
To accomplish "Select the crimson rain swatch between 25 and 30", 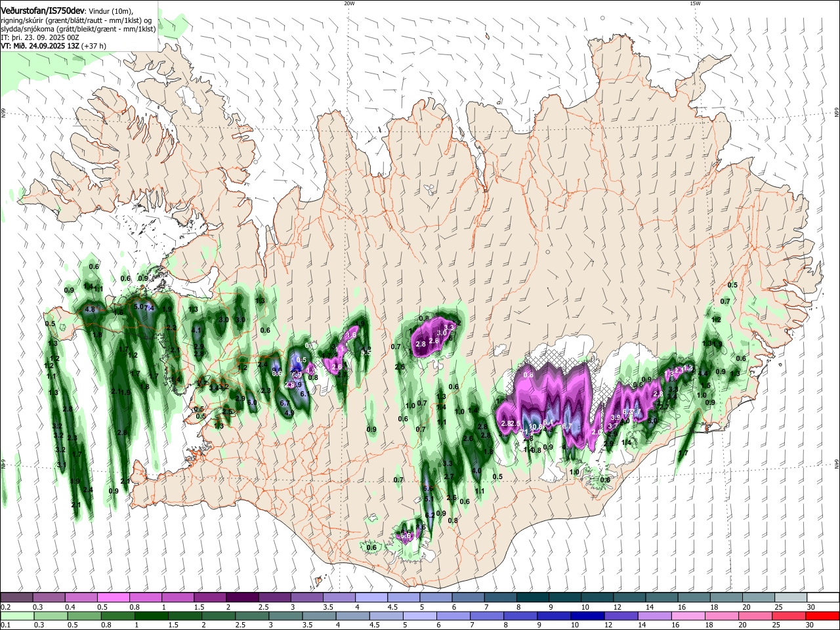I will point(788,616).
